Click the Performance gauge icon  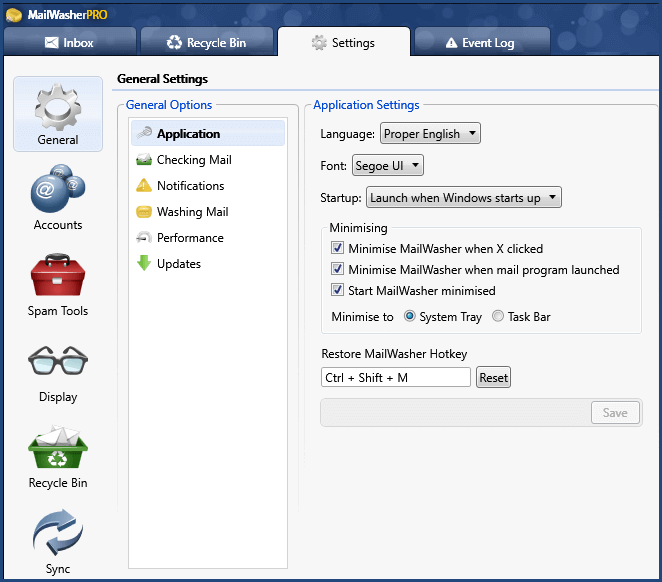click(144, 237)
